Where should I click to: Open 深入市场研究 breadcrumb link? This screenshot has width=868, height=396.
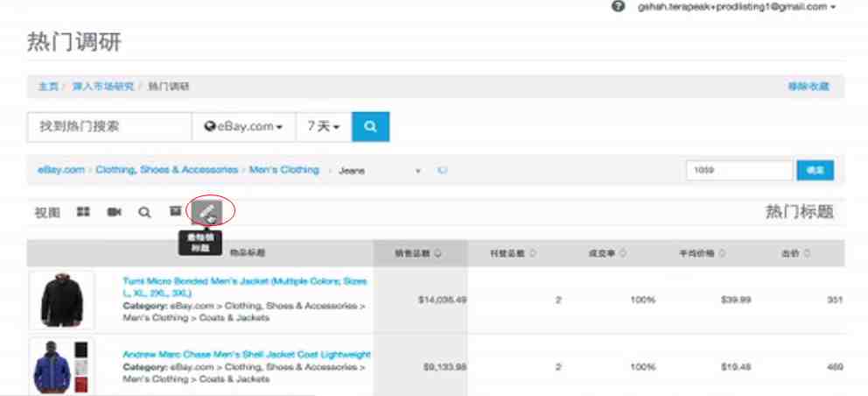pyautogui.click(x=103, y=87)
